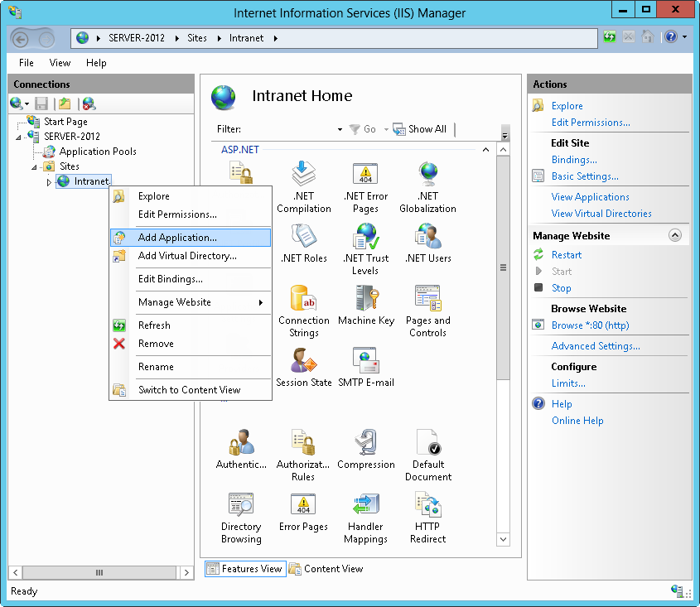
Task: Open the .NET Compilation feature
Action: pyautogui.click(x=303, y=187)
